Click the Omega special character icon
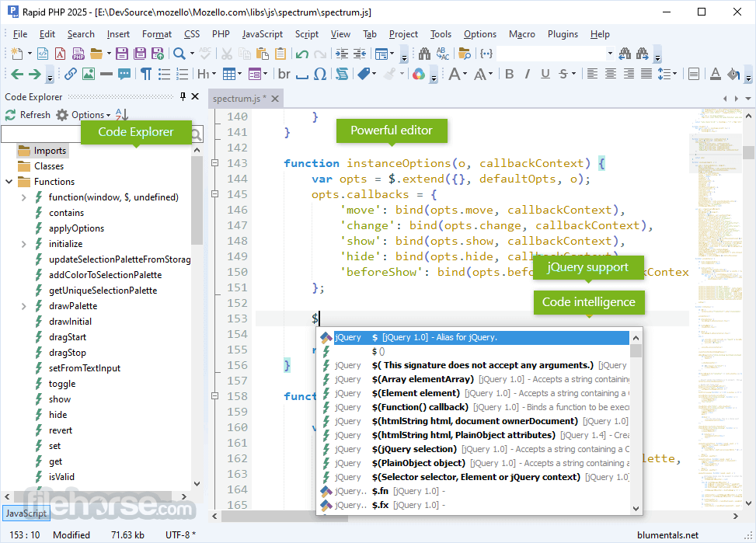Image resolution: width=756 pixels, height=543 pixels. click(x=320, y=74)
